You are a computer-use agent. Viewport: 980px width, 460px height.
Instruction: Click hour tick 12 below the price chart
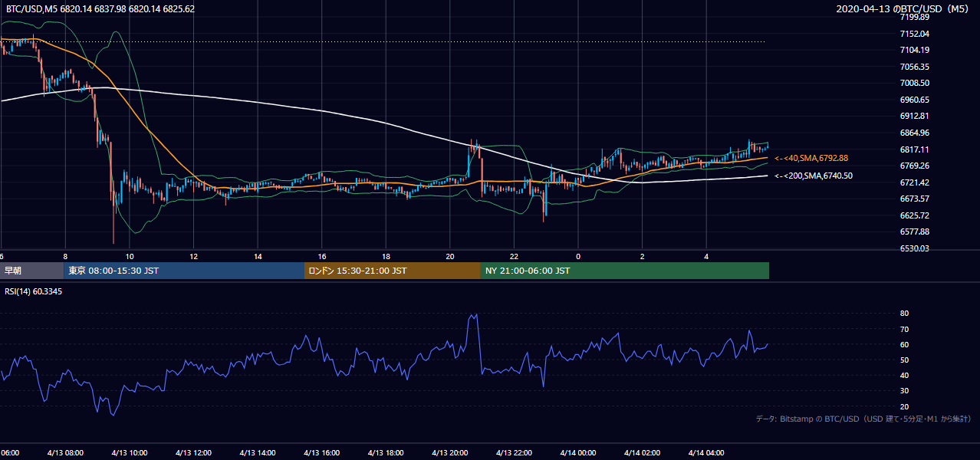[x=194, y=257]
